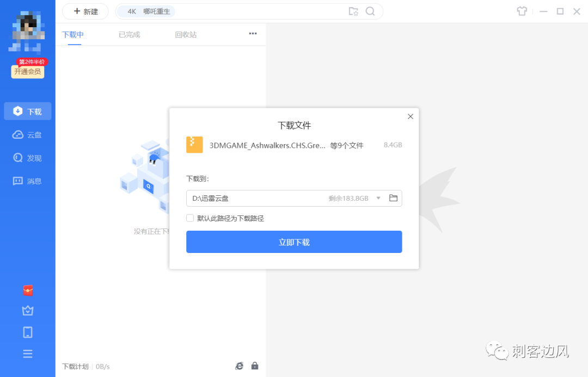
Task: Click the 立即下载 button
Action: pos(294,242)
